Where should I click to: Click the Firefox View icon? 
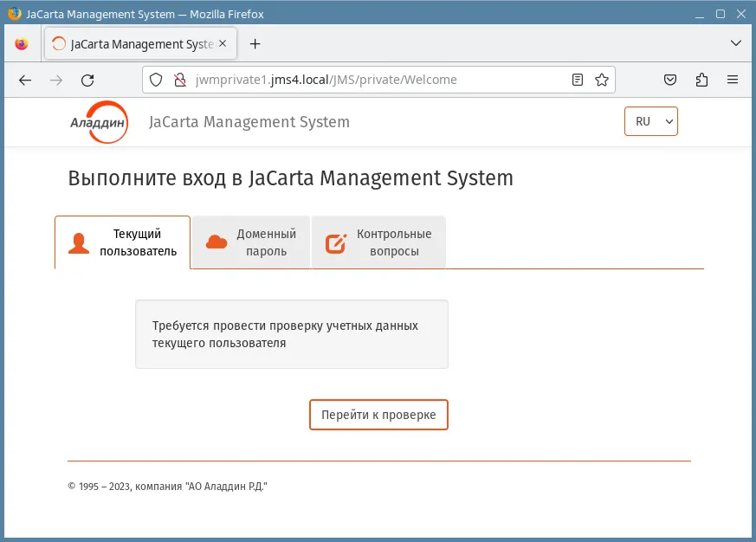(x=22, y=44)
